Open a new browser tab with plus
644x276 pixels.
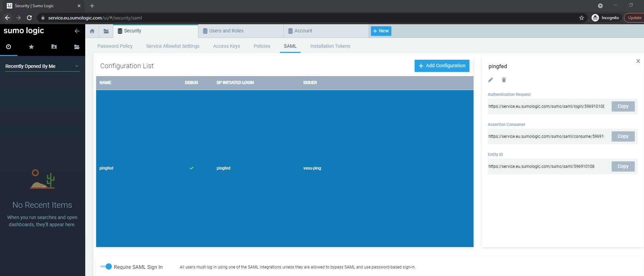pyautogui.click(x=92, y=6)
